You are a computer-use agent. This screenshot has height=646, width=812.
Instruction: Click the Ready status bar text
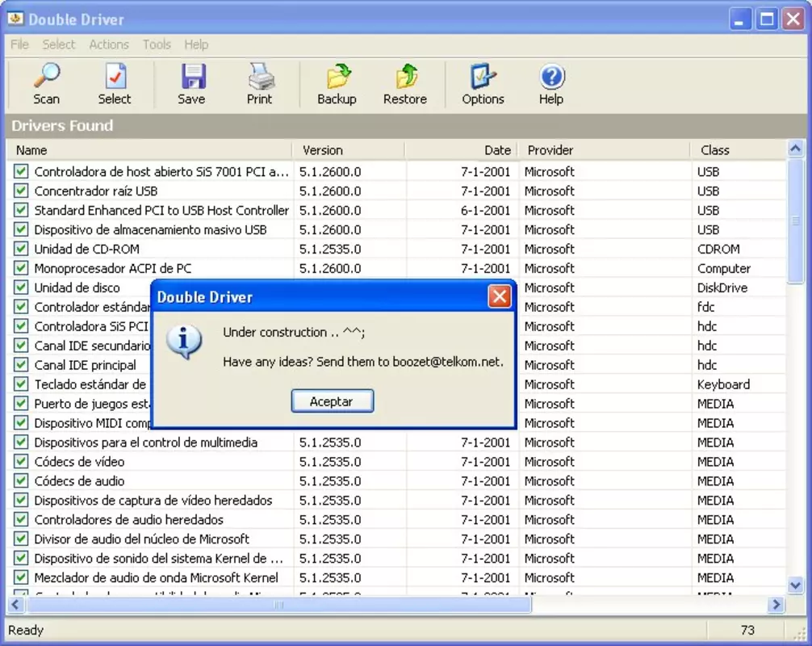pos(26,630)
